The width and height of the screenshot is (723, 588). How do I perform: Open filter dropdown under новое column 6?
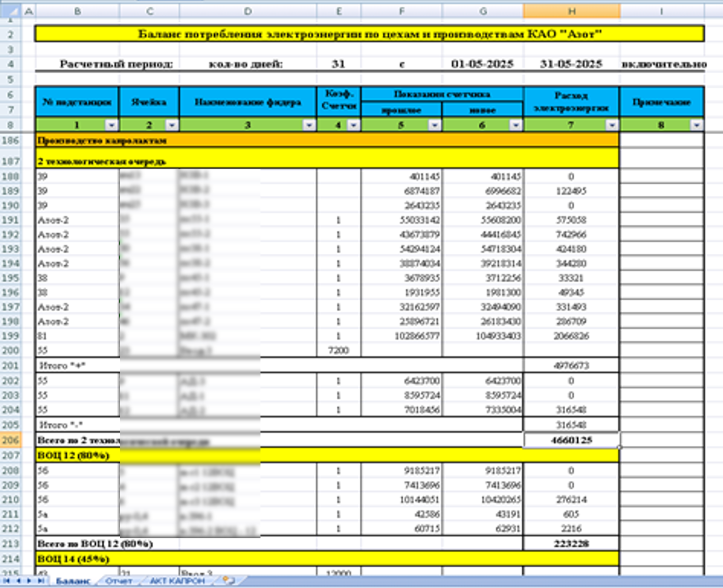tap(516, 125)
